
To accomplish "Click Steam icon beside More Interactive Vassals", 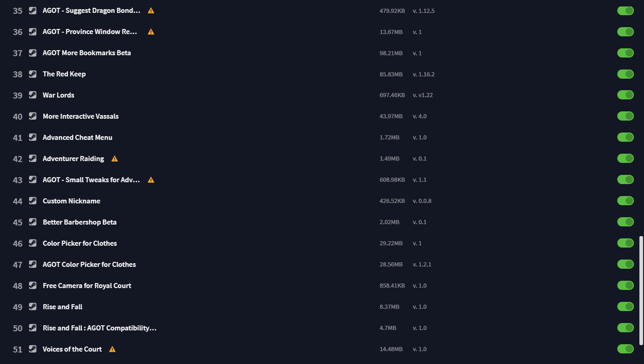I will click(33, 116).
